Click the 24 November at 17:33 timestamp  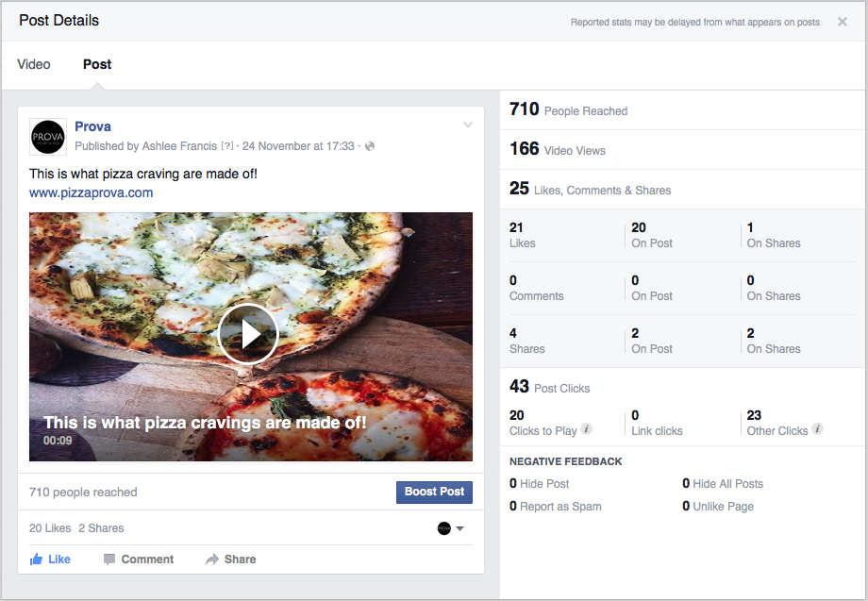298,146
